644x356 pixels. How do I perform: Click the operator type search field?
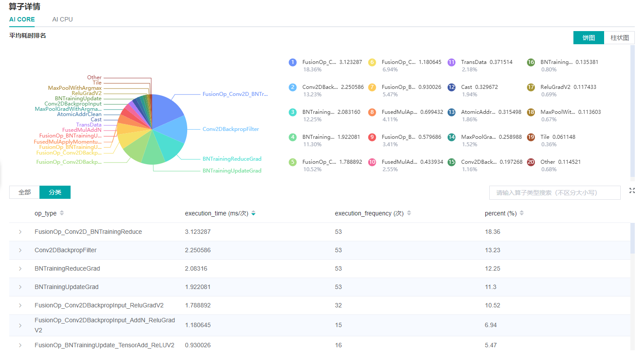click(x=555, y=193)
